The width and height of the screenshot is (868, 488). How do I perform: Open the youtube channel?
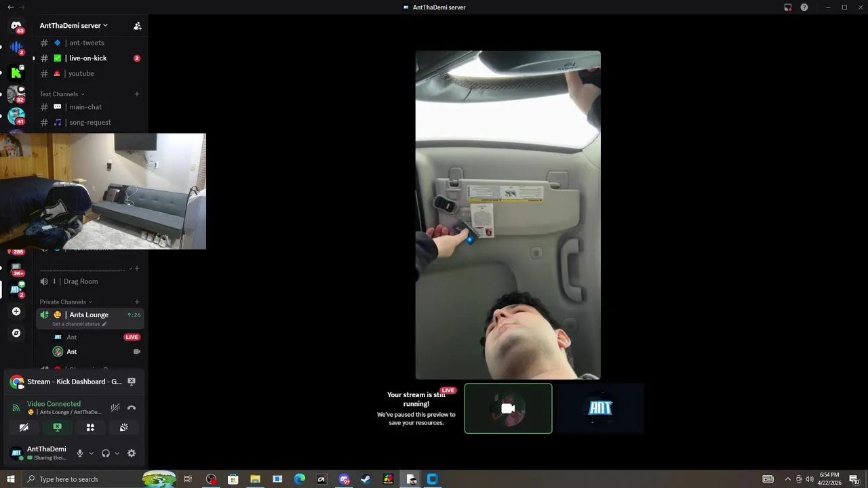pos(90,73)
